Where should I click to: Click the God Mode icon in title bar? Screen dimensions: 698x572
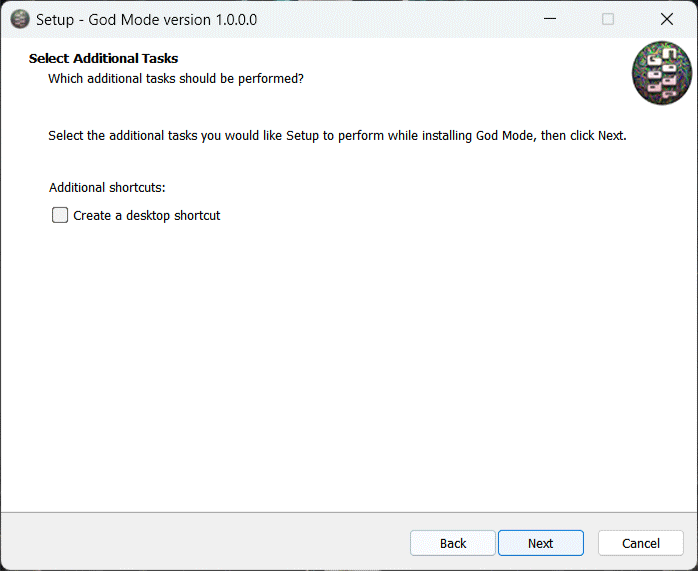click(20, 19)
